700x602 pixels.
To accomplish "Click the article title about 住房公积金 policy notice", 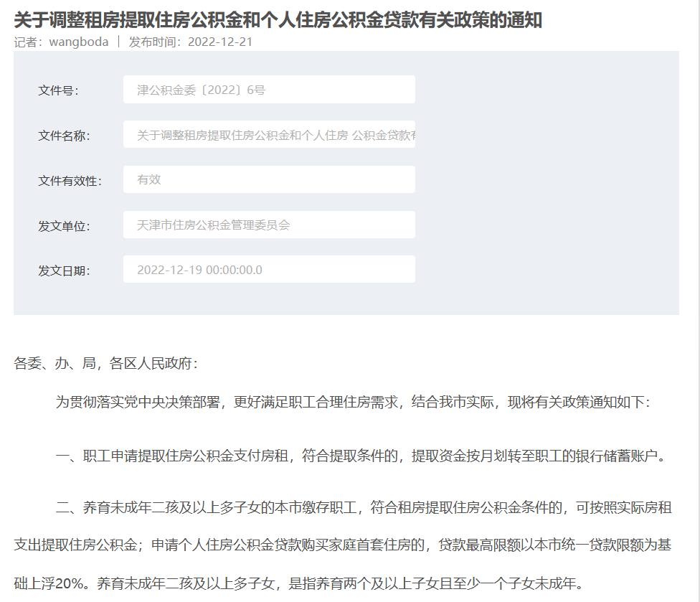I will pyautogui.click(x=278, y=20).
